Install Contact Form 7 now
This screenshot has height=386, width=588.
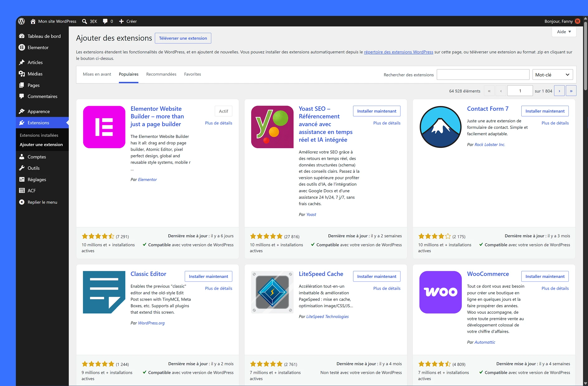point(545,111)
